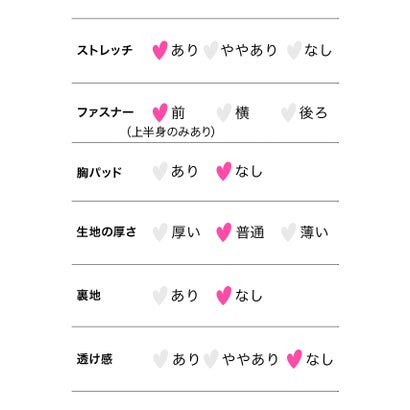Image resolution: width=410 pixels, height=410 pixels.
Task: Pick the gray heart for 透け感 あり
Action: pos(160,359)
